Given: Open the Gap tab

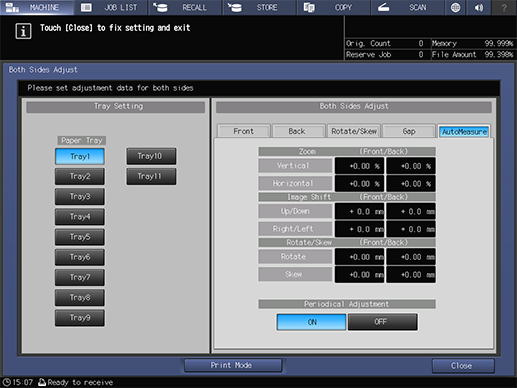Looking at the screenshot, I should [x=409, y=131].
